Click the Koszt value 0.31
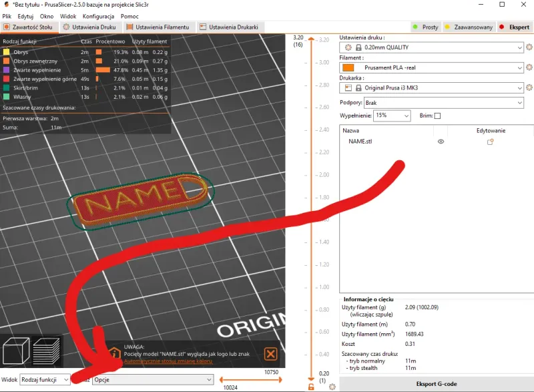The width and height of the screenshot is (534, 392). [x=410, y=344]
